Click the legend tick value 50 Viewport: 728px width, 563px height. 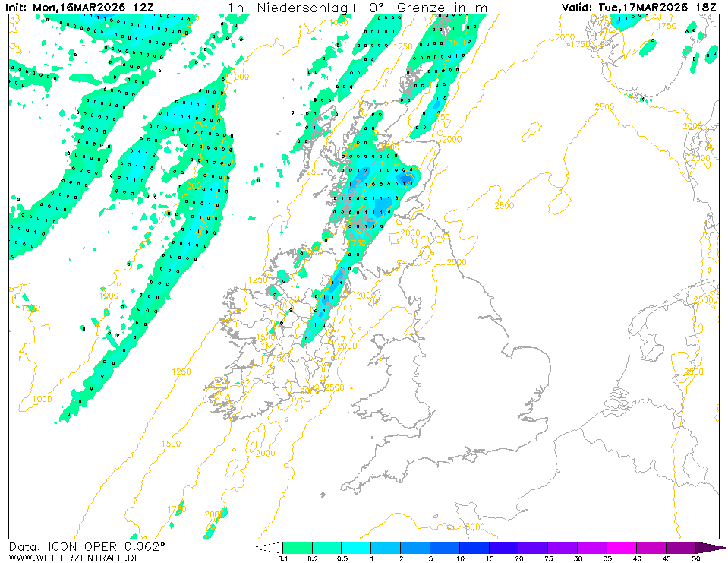[695, 558]
